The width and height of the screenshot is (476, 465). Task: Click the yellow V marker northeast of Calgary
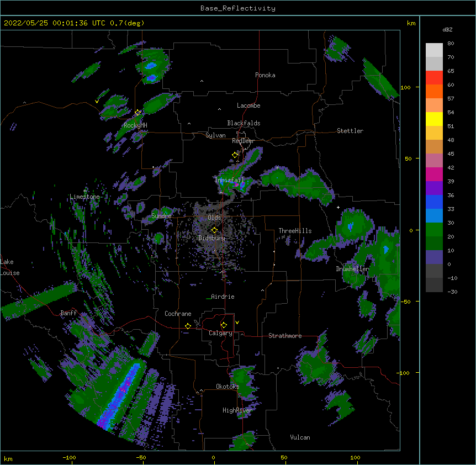[x=237, y=323]
